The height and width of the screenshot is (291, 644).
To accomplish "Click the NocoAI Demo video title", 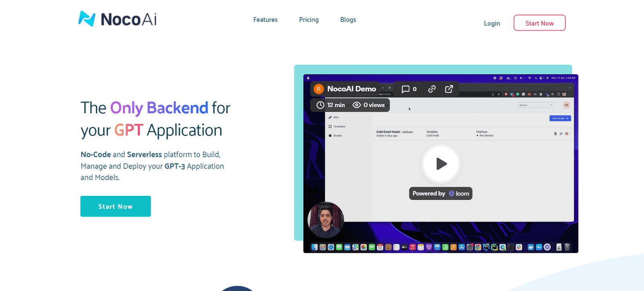I will [x=351, y=89].
